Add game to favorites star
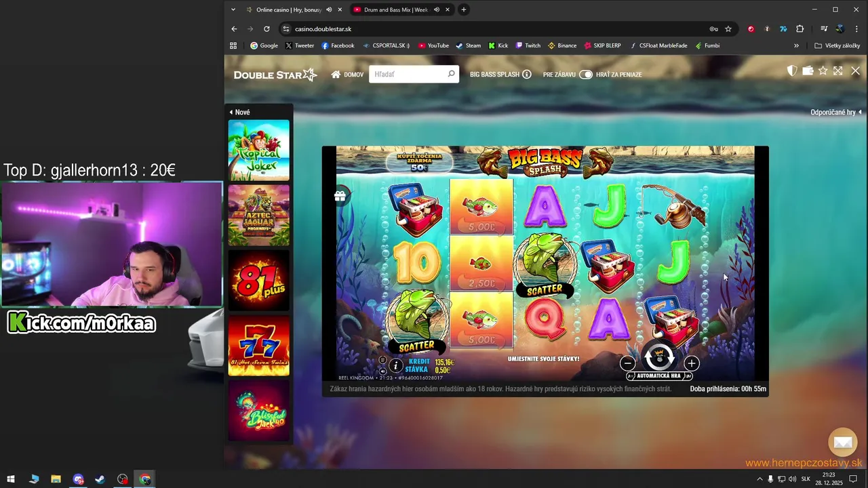The width and height of the screenshot is (868, 488). coord(823,70)
